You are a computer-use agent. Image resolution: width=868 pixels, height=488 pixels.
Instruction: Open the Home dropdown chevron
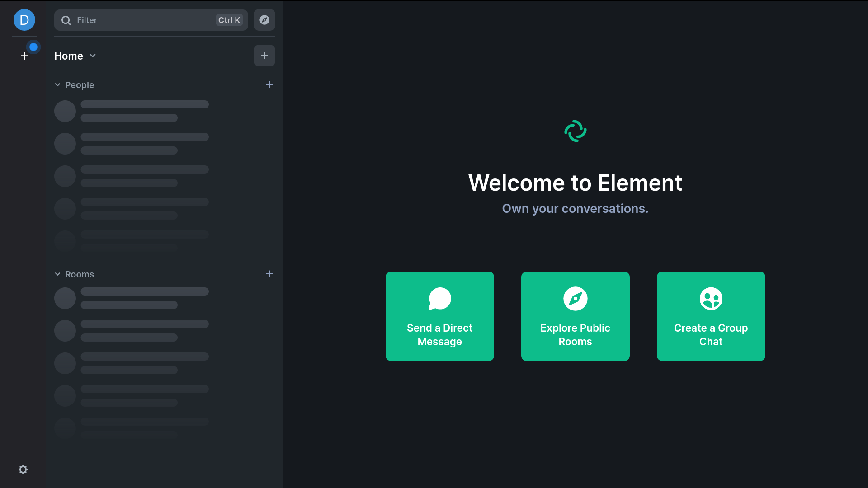click(93, 56)
